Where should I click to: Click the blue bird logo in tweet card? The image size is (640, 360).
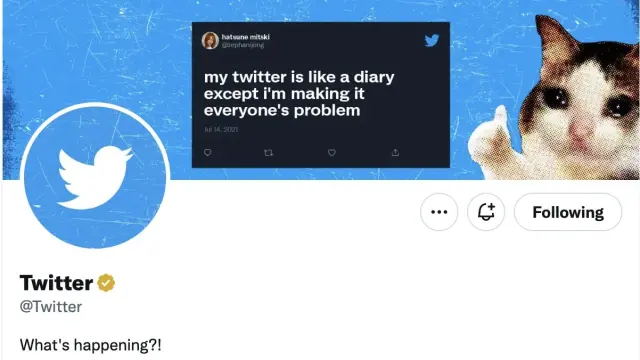[431, 40]
